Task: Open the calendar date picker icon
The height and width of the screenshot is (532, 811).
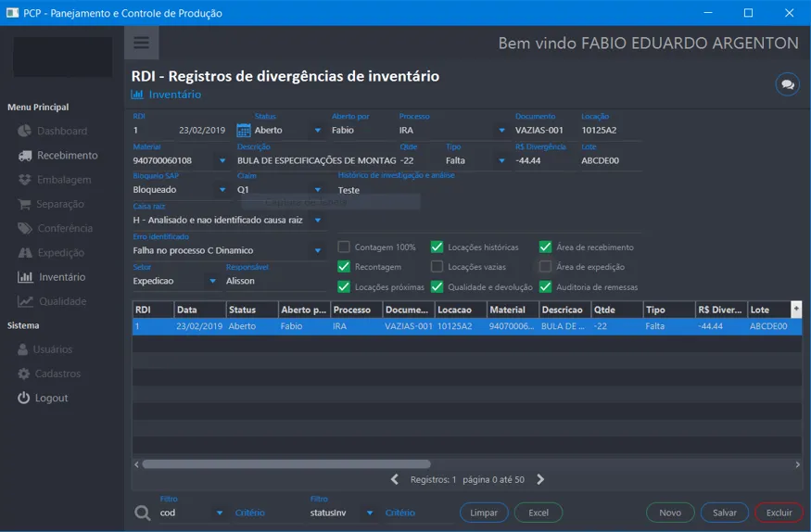Action: click(x=244, y=131)
